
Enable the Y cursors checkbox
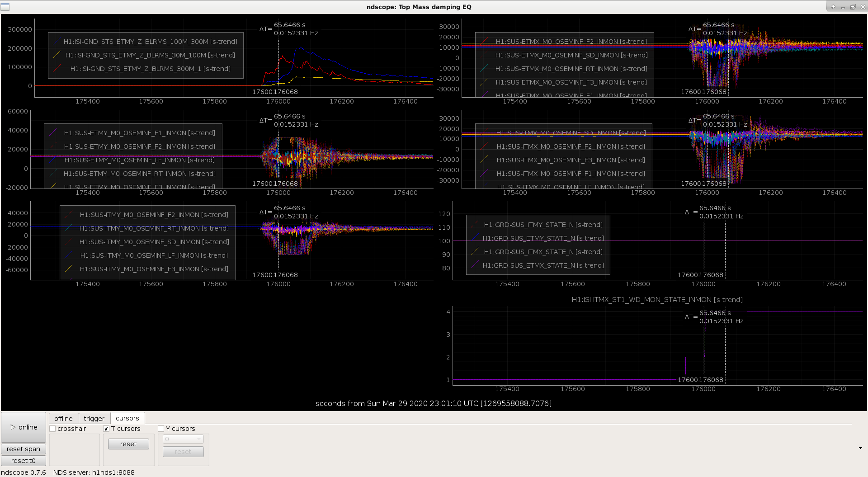(x=161, y=429)
